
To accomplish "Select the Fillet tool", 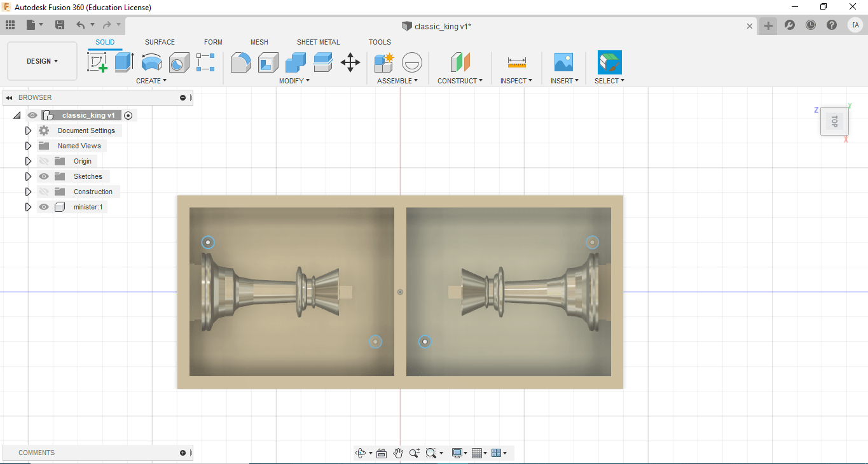I will pos(240,62).
